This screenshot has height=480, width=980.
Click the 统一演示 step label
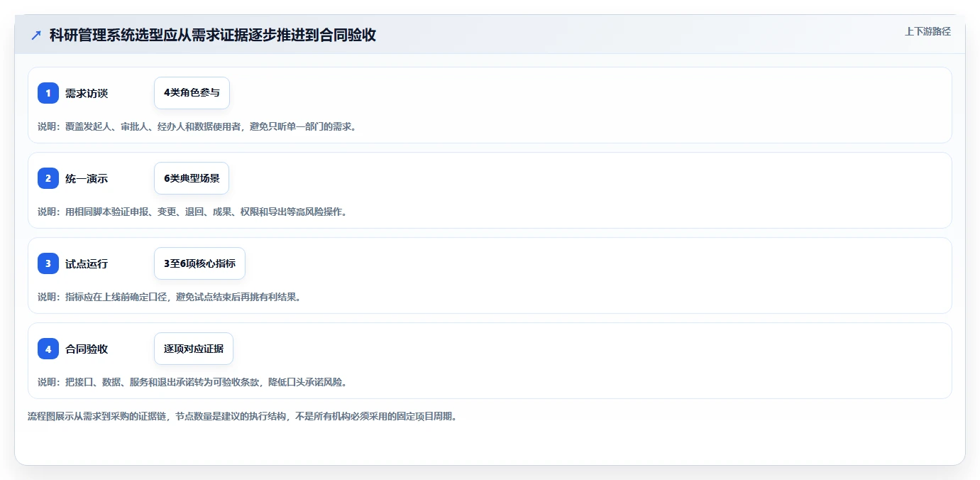87,178
